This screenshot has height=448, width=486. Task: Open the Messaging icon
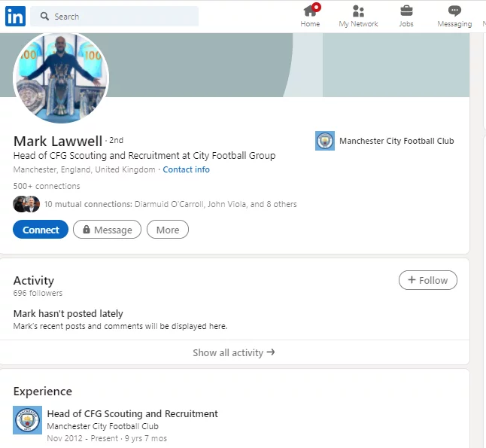click(x=454, y=11)
